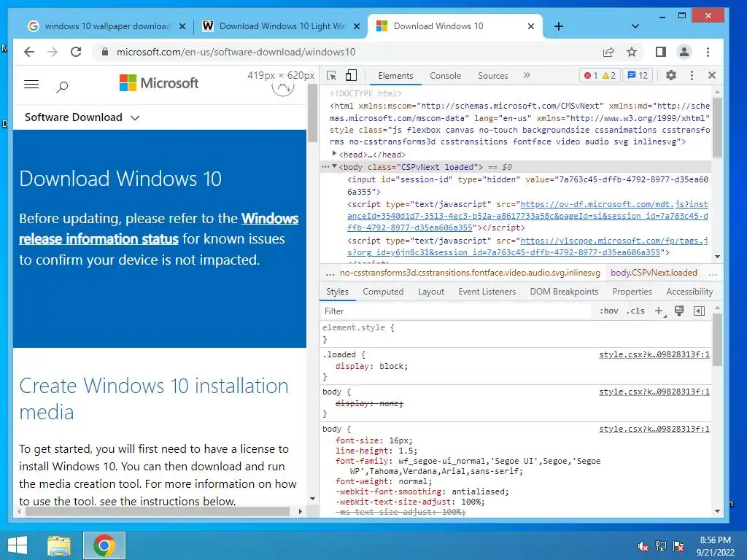Screen dimensions: 747x560
Task: Open the Computed styles tab
Action: point(383,292)
